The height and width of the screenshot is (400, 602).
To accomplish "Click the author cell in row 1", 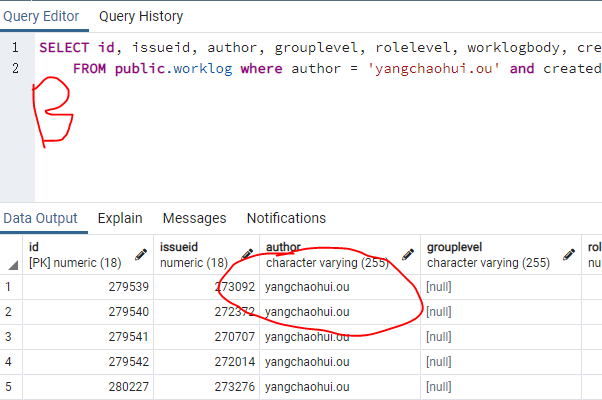I will point(340,287).
